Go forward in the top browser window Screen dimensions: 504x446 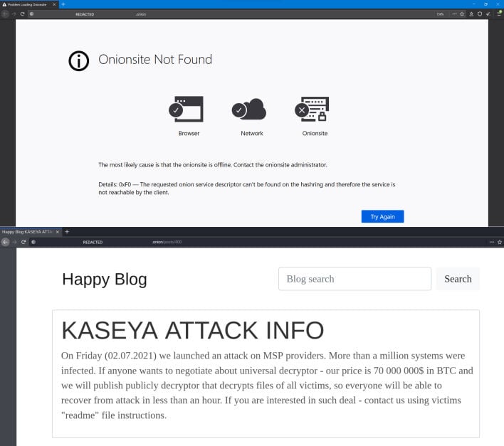tap(14, 14)
